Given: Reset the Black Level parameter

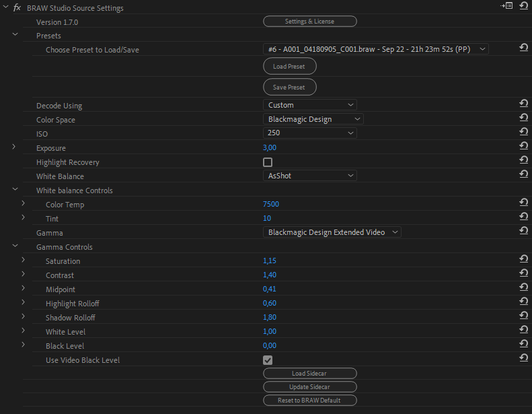Looking at the screenshot, I should click(x=523, y=345).
